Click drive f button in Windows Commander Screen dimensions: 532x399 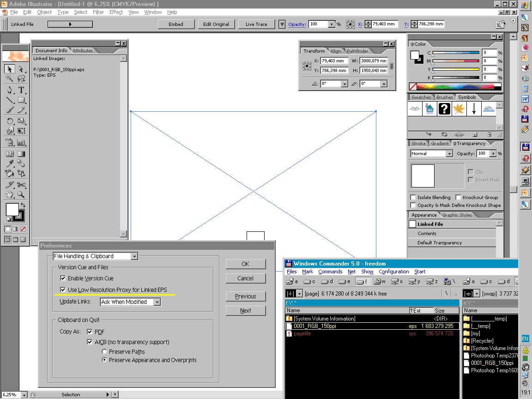point(362,281)
